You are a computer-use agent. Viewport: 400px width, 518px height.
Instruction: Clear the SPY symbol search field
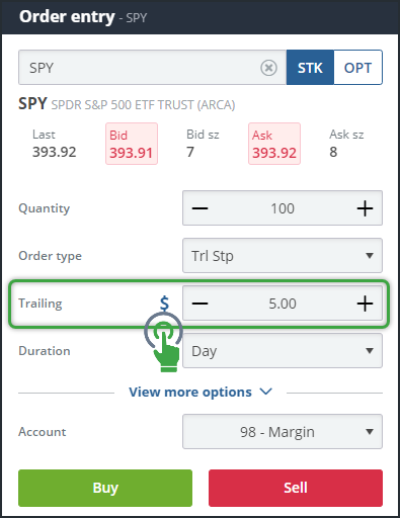(269, 68)
